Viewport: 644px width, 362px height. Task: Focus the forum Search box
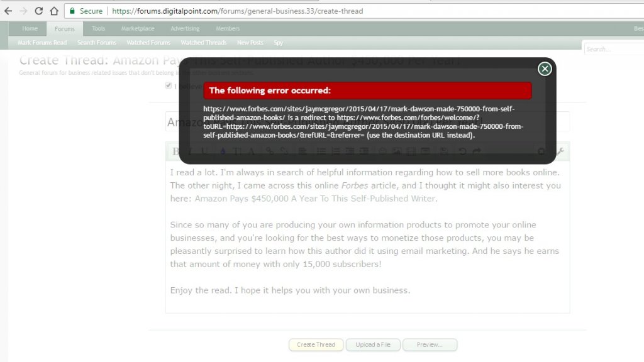click(x=614, y=49)
